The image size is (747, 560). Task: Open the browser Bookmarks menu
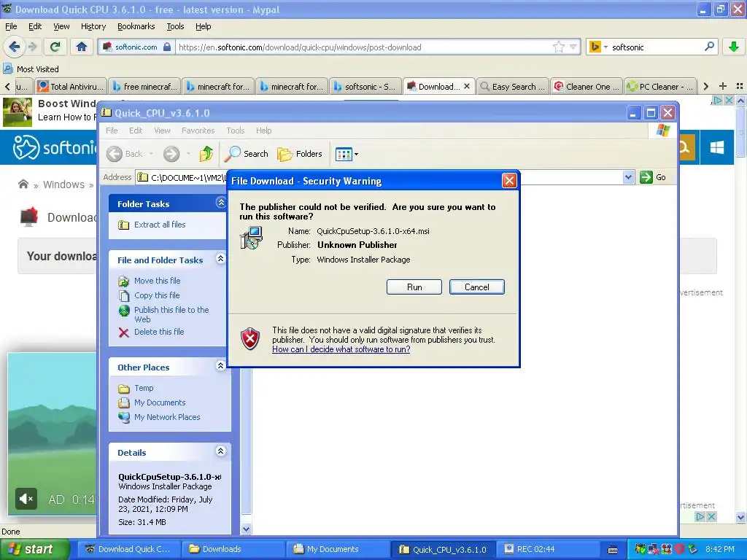(136, 26)
